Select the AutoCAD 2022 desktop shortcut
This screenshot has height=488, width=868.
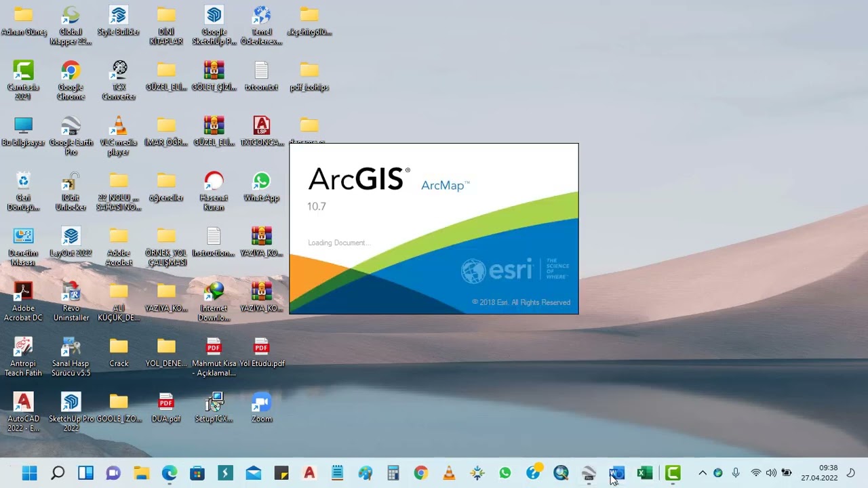(x=23, y=413)
